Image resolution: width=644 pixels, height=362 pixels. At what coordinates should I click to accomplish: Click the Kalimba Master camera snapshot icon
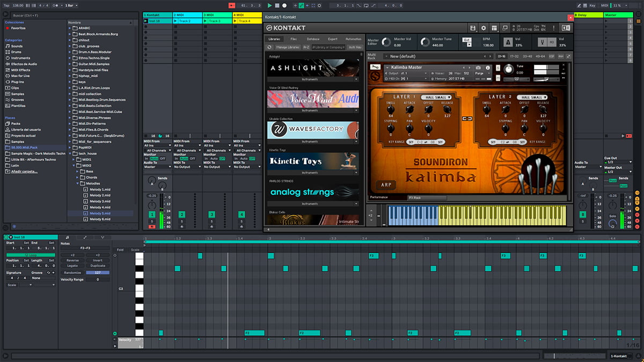(478, 68)
